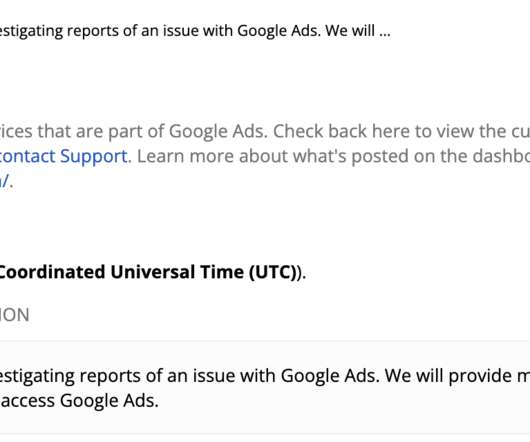Click the 'access Google Ads.' line

79,401
